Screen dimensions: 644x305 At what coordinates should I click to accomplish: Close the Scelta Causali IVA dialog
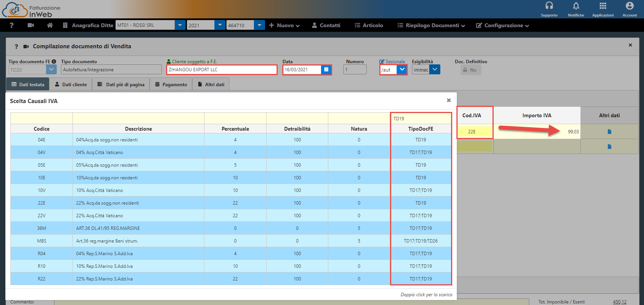point(449,100)
